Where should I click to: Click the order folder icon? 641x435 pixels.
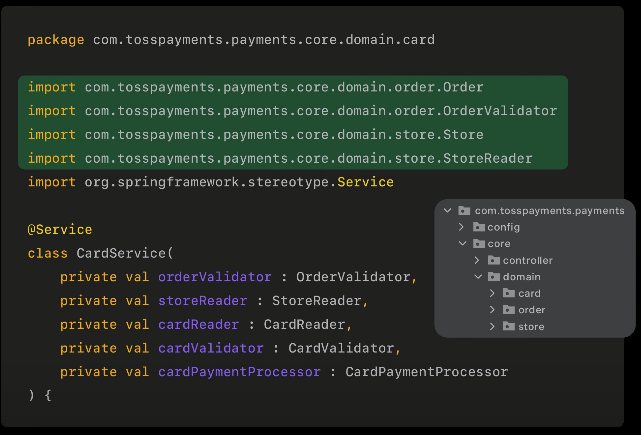[x=509, y=310]
